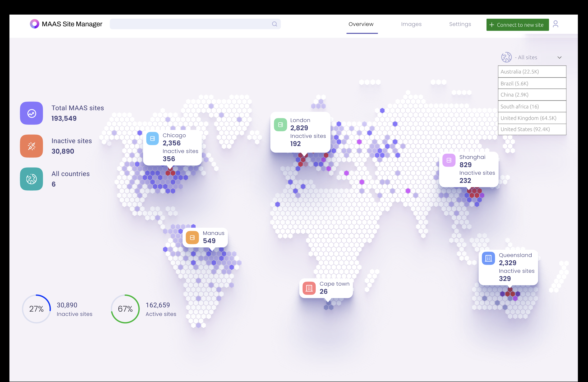The width and height of the screenshot is (588, 382).
Task: Click the "- All sites" dropdown label
Action: [526, 57]
